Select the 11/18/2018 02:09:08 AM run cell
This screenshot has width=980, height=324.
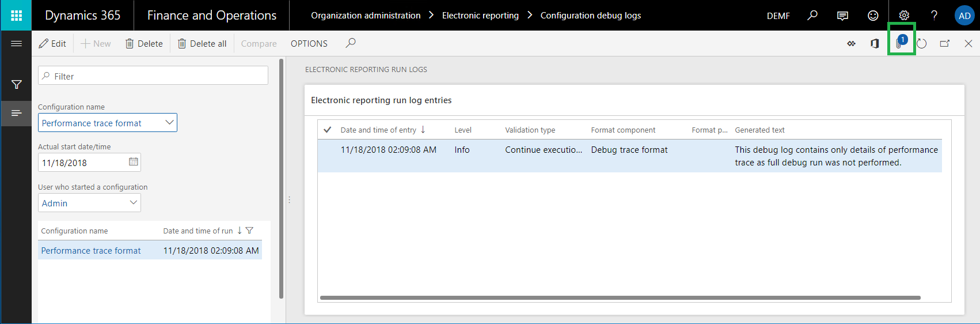[x=211, y=251]
